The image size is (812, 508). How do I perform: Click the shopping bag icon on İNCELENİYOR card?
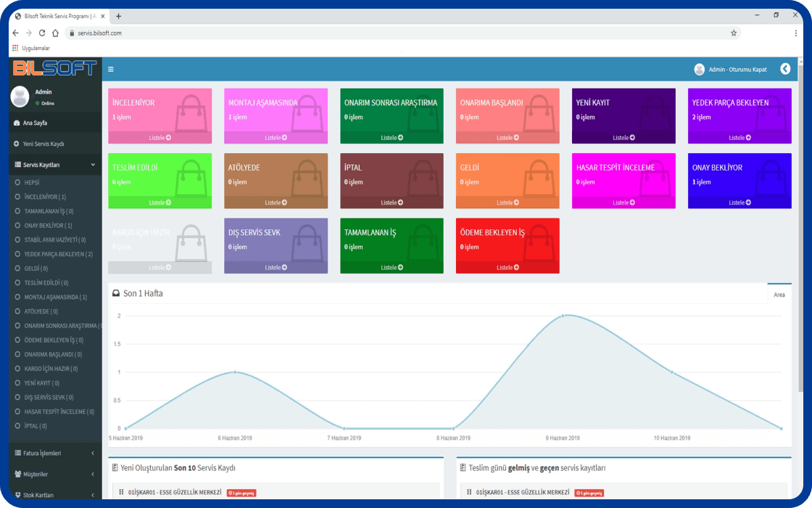tap(191, 113)
